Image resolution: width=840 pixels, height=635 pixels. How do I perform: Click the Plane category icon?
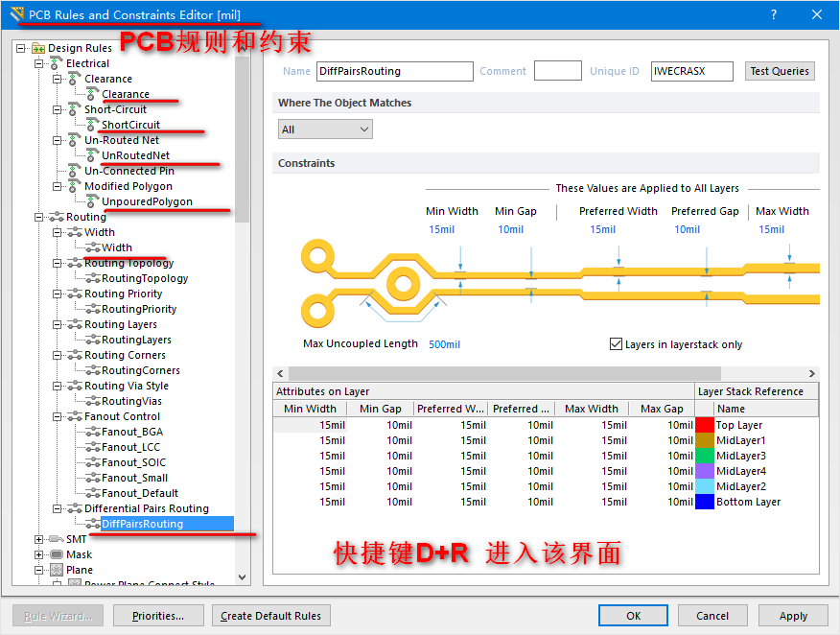[x=57, y=570]
